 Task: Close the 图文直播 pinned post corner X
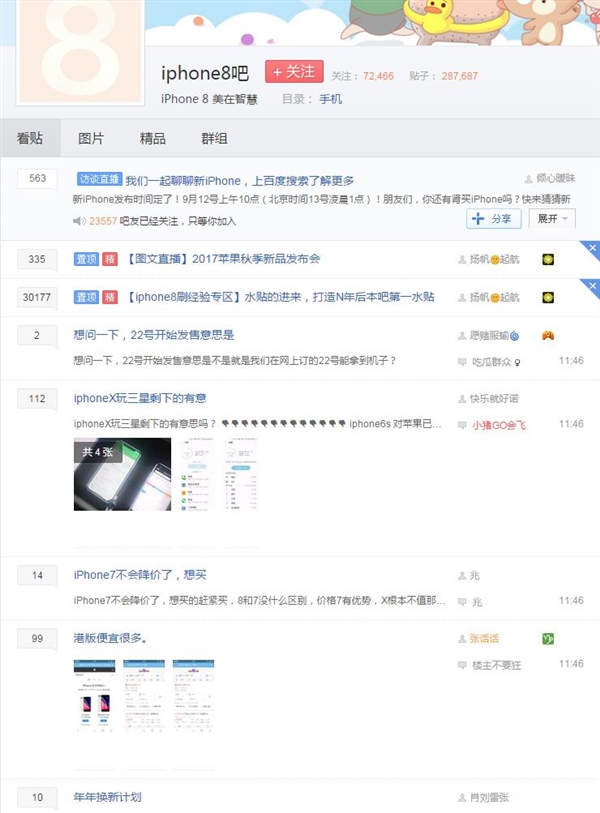click(x=592, y=248)
